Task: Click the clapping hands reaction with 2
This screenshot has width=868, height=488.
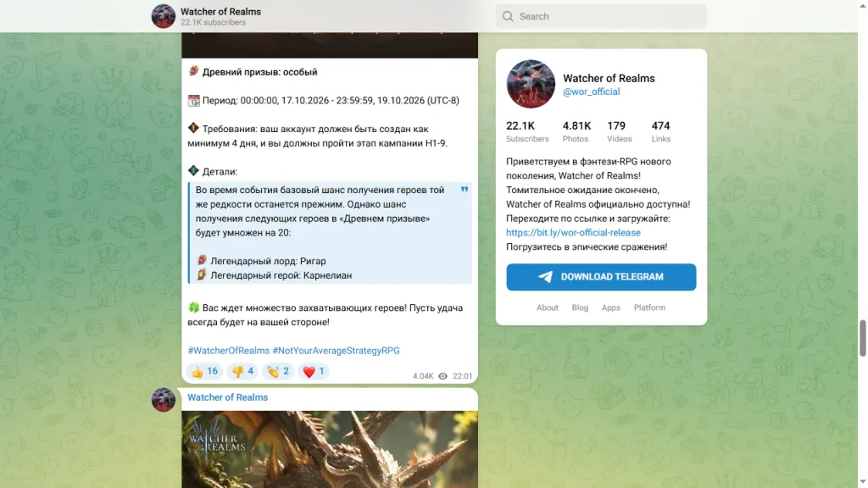Action: (278, 371)
